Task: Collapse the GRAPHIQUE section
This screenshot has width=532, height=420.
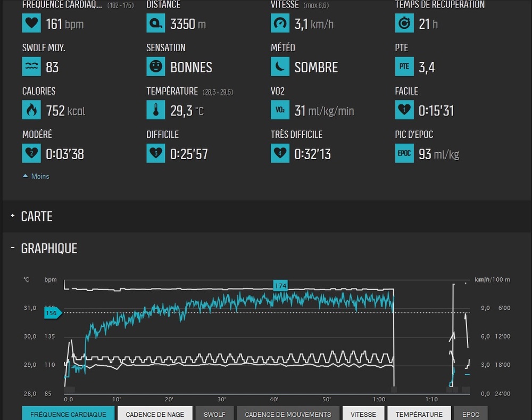Action: coord(48,249)
